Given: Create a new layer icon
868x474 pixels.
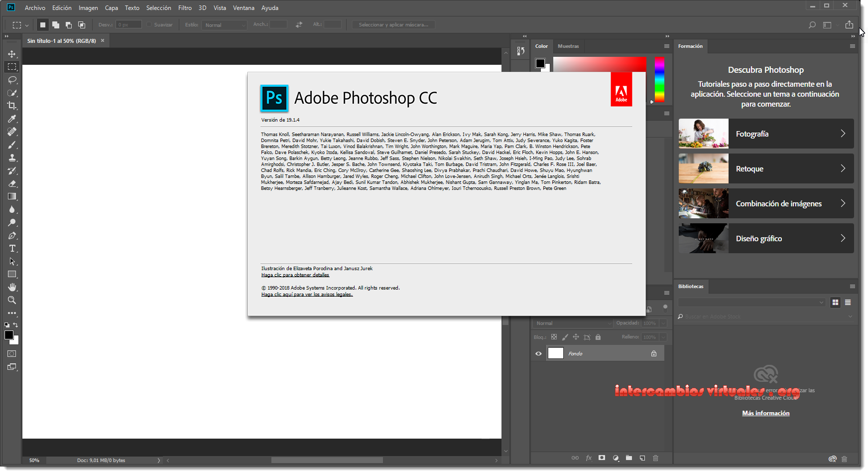Looking at the screenshot, I should tap(642, 458).
